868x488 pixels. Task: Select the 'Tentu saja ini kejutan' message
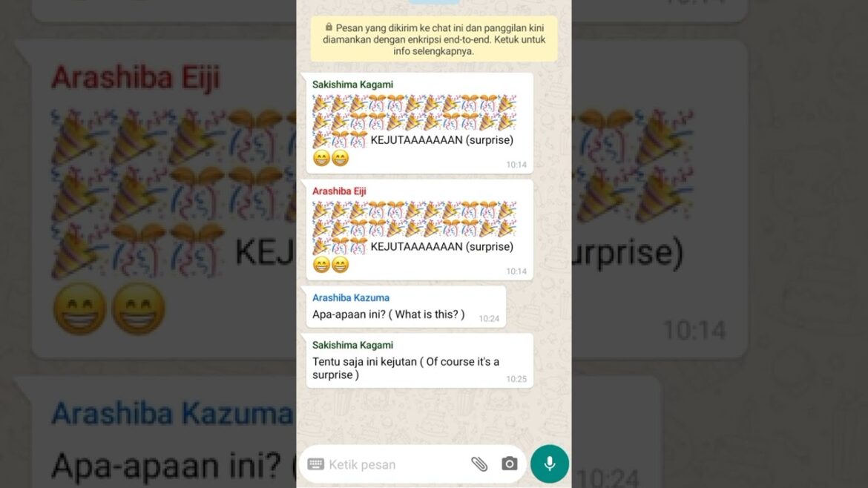pyautogui.click(x=419, y=360)
